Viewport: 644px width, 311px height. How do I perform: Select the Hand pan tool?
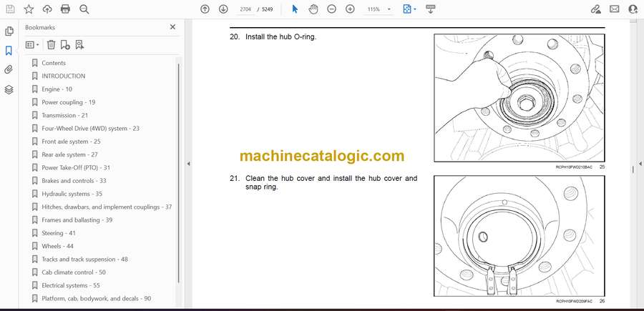coord(313,9)
